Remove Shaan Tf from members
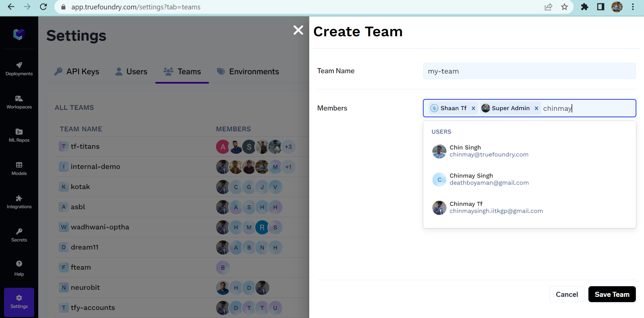The width and height of the screenshot is (644, 318). point(473,108)
